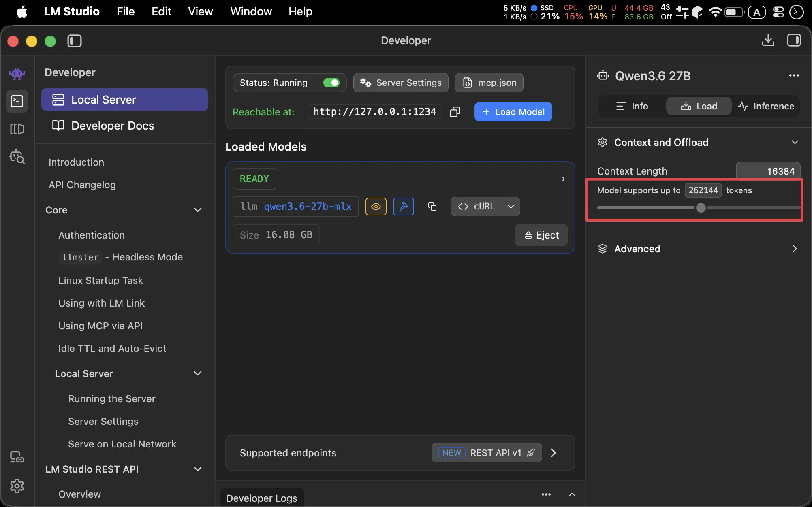Screen dimensions: 812x507
Task: Click the blue Load Model button
Action: [513, 112]
